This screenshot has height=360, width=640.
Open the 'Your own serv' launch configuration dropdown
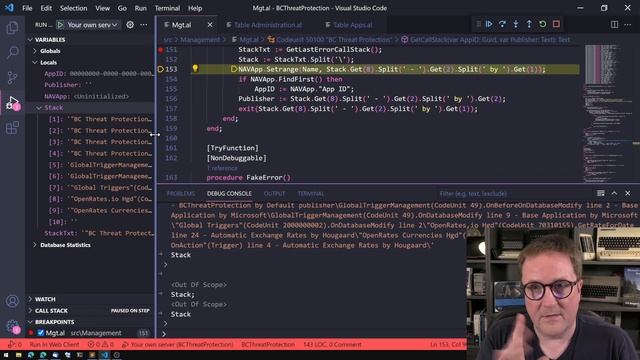[x=92, y=25]
